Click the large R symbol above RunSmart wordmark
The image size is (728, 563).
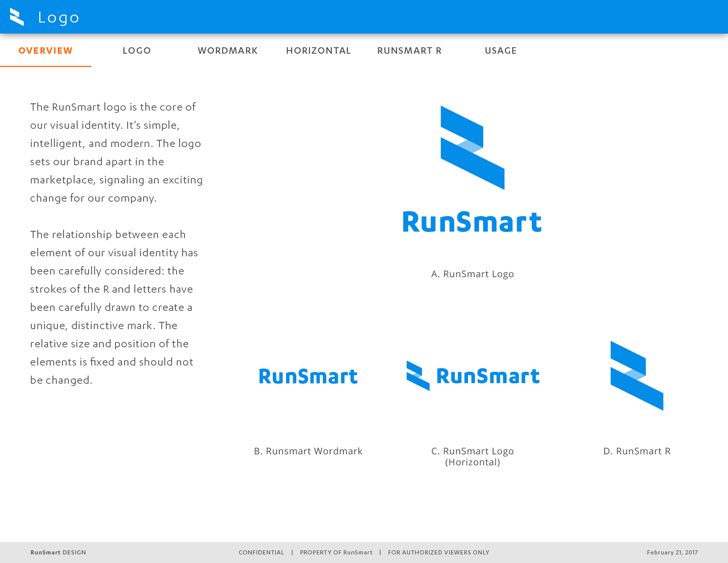[x=472, y=147]
